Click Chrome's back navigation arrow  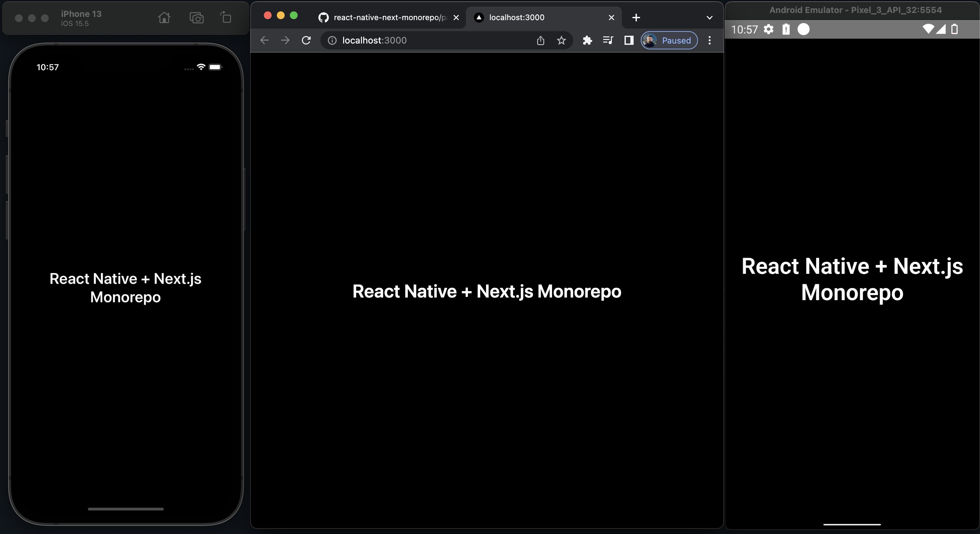click(x=264, y=40)
